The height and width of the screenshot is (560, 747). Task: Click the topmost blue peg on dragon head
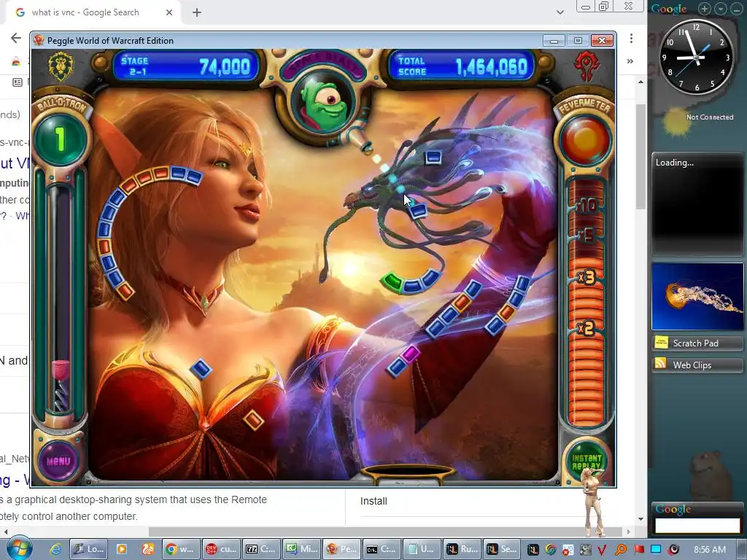[433, 157]
